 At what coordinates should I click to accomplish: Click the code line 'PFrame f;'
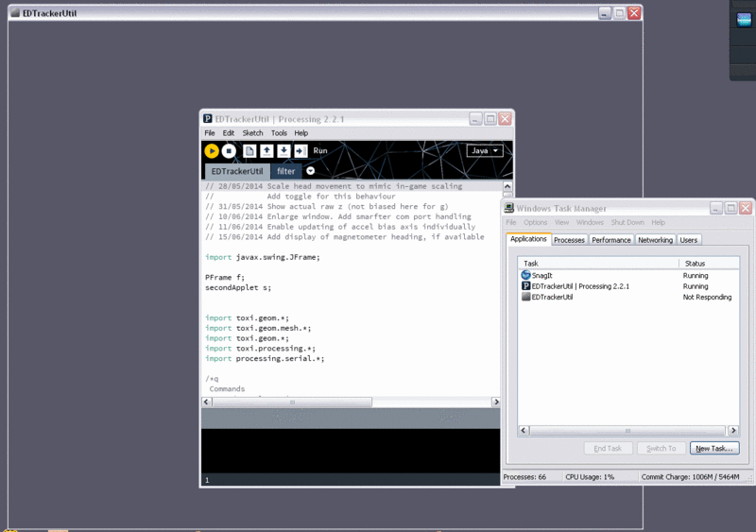225,277
